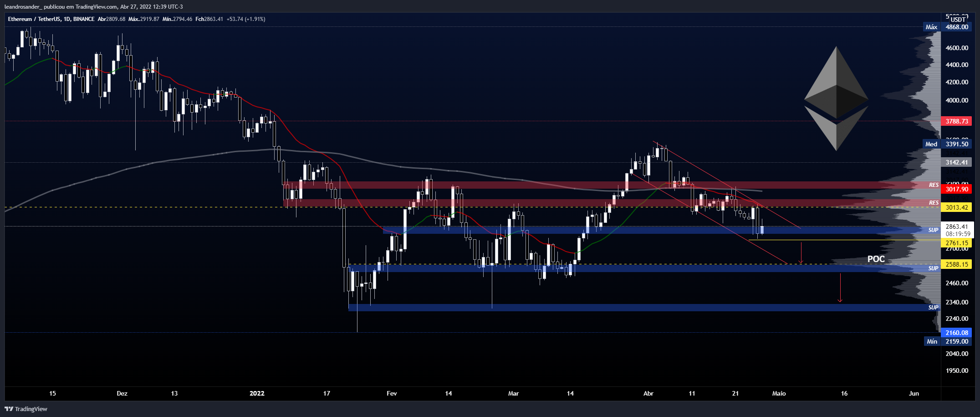Click the Abr2809.68 open price value
This screenshot has width=980, height=417.
(112, 19)
